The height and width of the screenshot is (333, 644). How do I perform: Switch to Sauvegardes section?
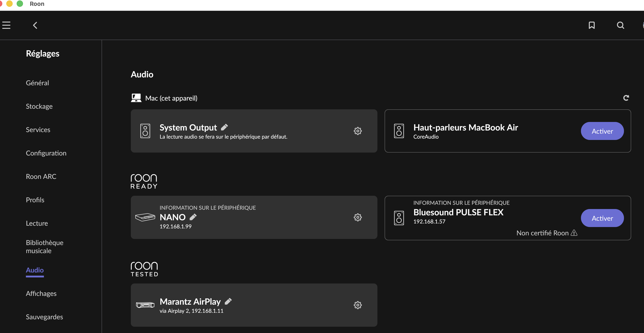[x=44, y=317]
